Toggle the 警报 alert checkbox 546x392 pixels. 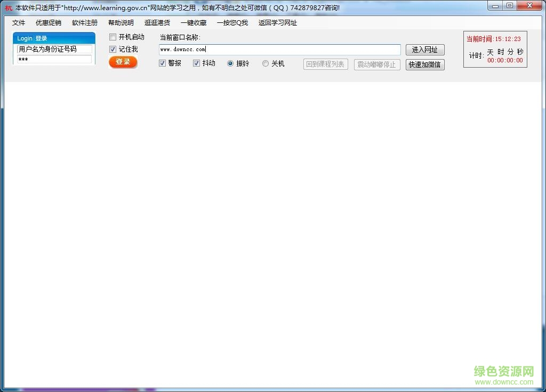pos(162,63)
